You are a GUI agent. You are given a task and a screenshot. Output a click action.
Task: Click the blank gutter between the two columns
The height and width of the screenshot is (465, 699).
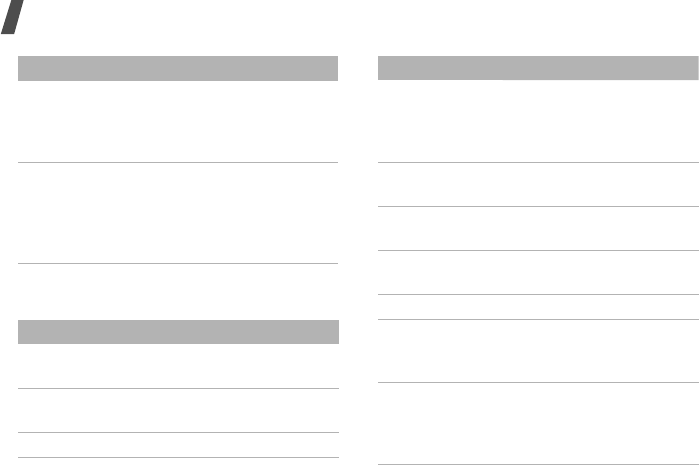coord(359,250)
